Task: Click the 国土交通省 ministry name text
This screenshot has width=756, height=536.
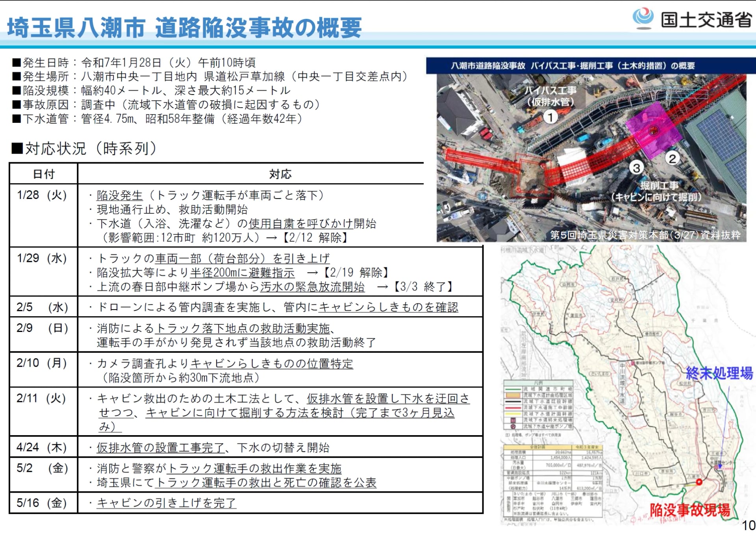Action: [x=706, y=20]
